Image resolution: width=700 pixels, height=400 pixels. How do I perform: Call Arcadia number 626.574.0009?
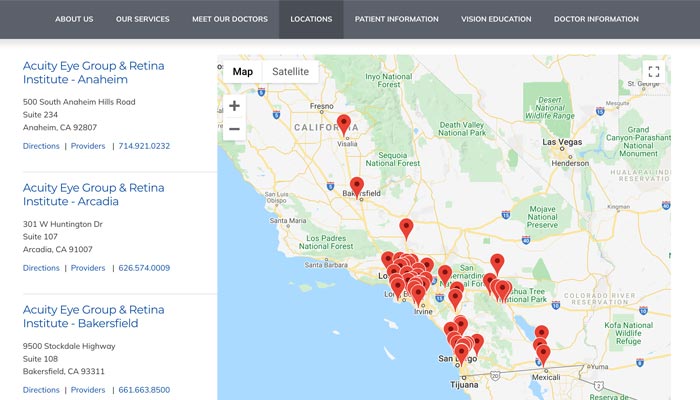[x=144, y=268]
